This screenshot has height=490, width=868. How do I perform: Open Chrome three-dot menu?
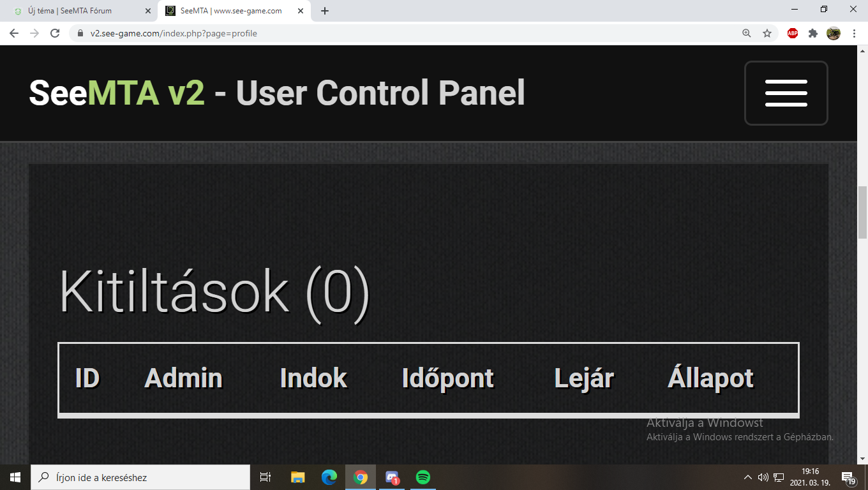[854, 33]
